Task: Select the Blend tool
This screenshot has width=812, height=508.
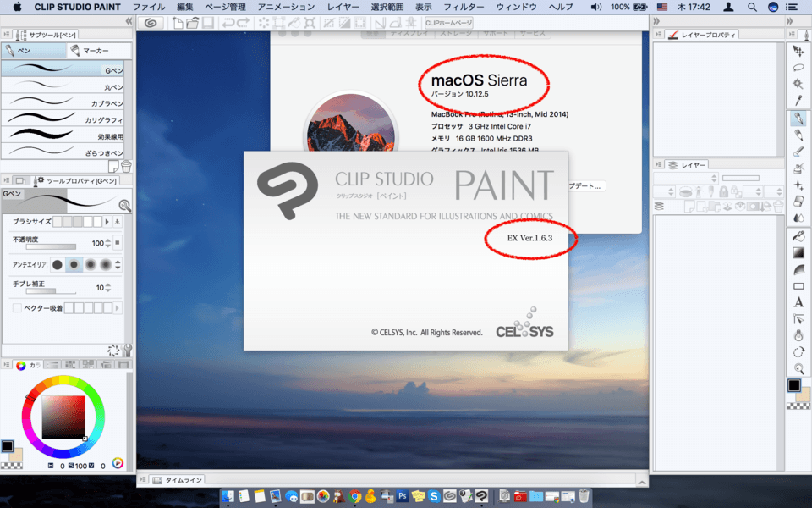Action: tap(798, 218)
